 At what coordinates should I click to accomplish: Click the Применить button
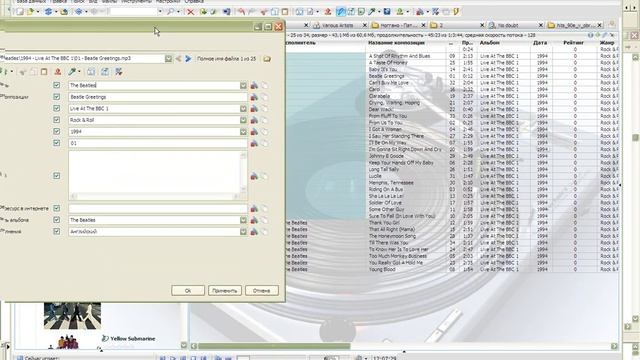tap(225, 291)
